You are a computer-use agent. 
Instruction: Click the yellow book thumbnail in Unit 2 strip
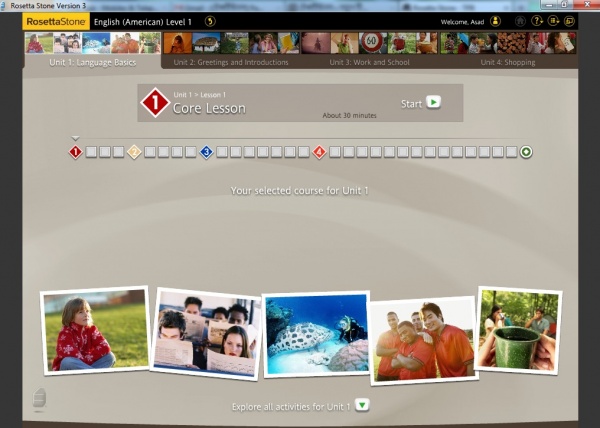[x=289, y=43]
